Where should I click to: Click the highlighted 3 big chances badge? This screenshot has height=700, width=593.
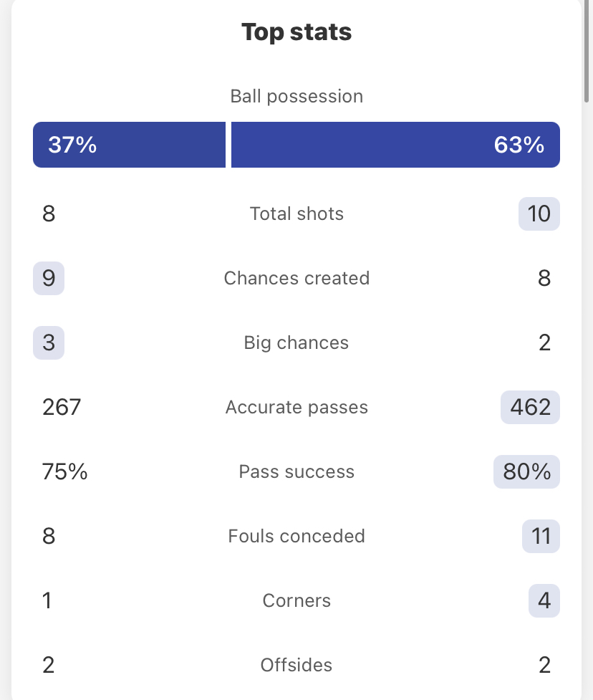pos(49,342)
